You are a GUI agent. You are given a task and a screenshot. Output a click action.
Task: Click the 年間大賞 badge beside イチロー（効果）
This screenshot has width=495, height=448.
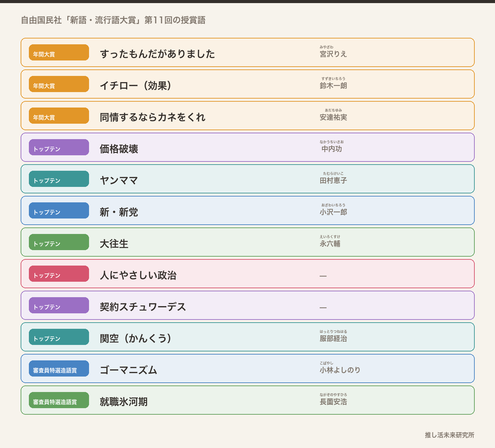click(x=59, y=84)
